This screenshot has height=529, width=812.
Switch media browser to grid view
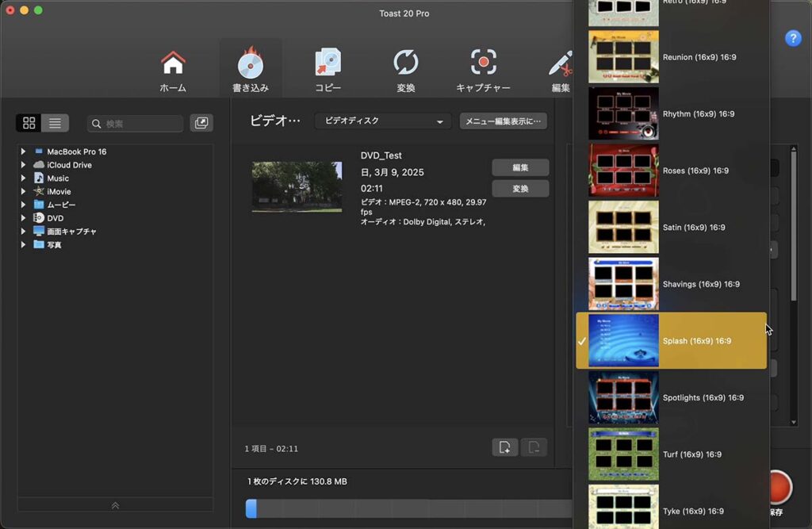29,123
